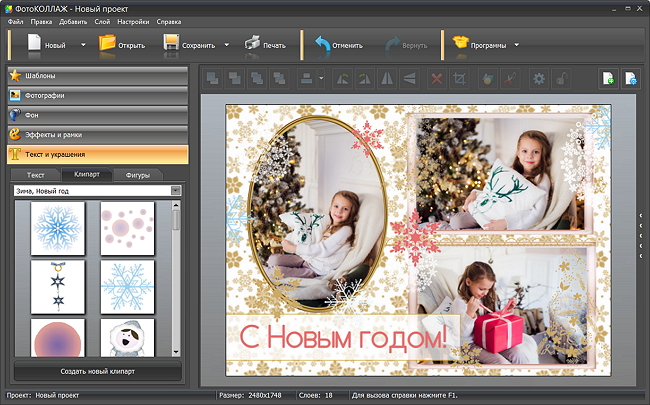The width and height of the screenshot is (650, 405).
Task: Expand the Сохранить dropdown arrow
Action: click(226, 45)
